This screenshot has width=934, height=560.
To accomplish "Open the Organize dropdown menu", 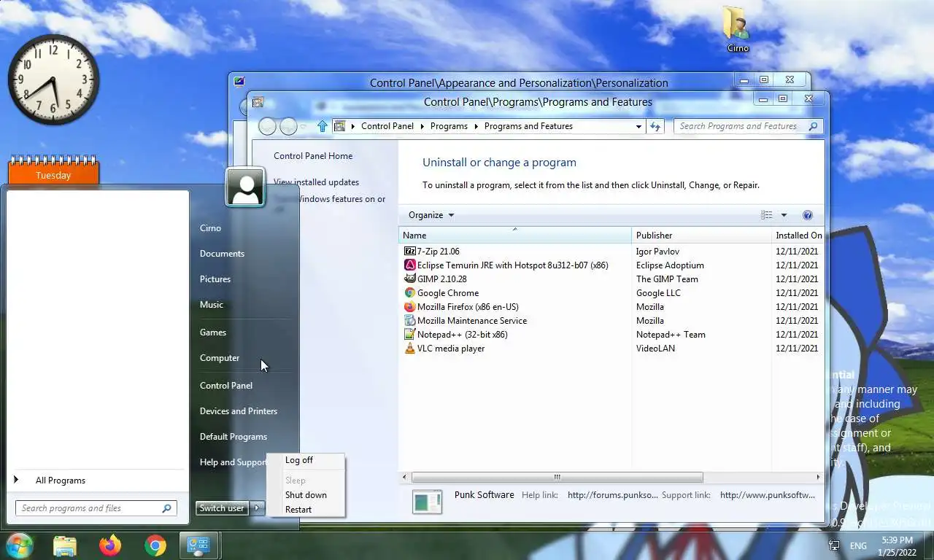I will pos(431,215).
